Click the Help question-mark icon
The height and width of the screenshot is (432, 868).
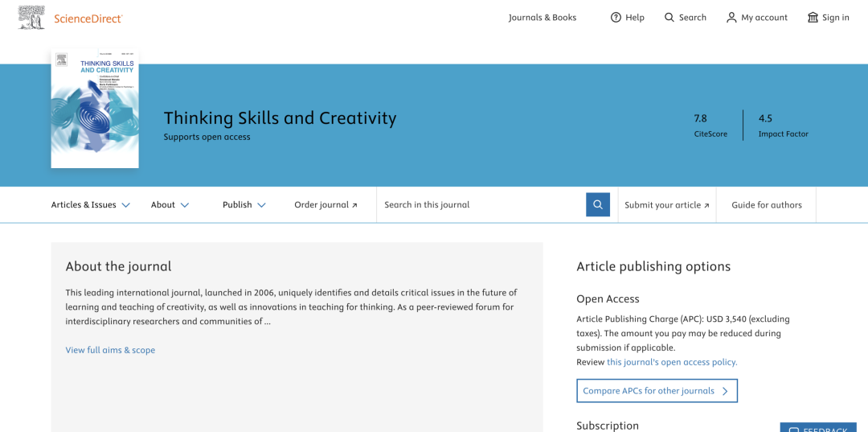616,17
